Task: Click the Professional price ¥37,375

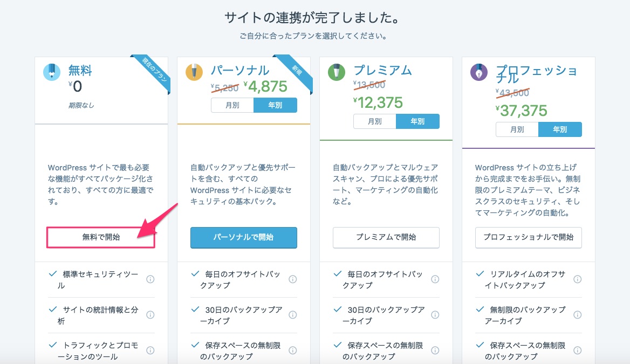Action: [521, 111]
